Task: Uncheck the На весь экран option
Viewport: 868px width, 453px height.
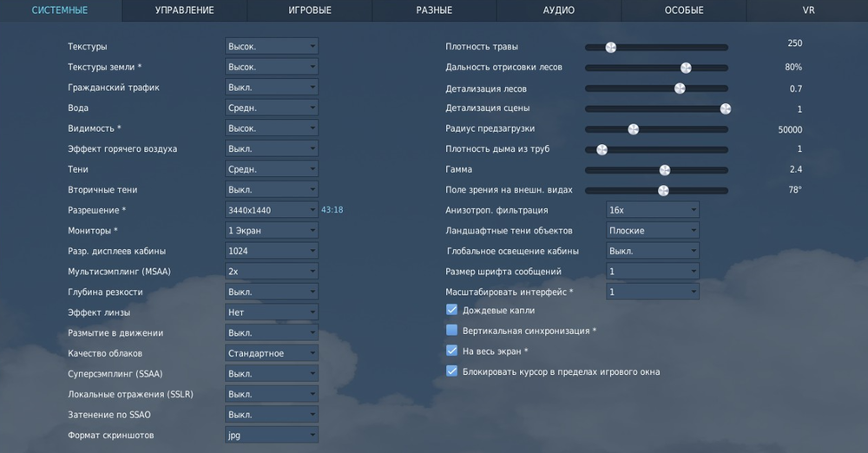Action: click(451, 351)
